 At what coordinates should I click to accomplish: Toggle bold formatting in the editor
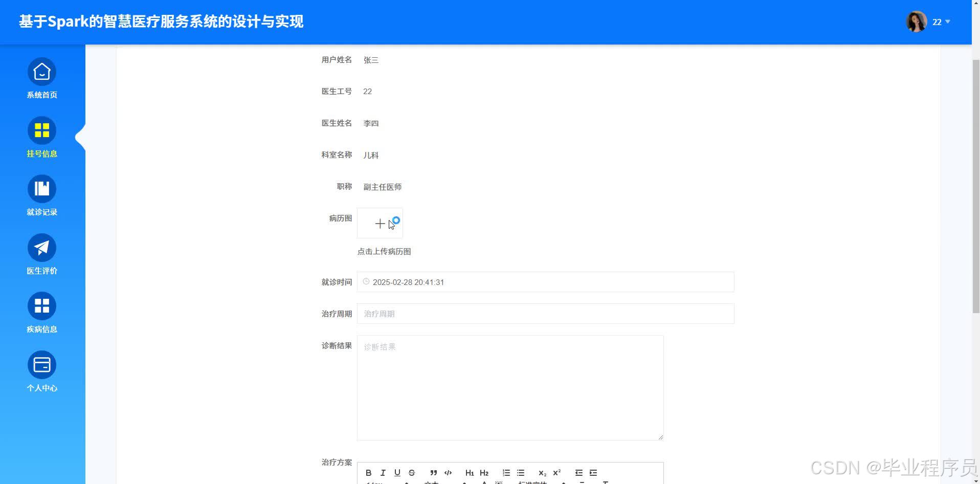(x=368, y=472)
